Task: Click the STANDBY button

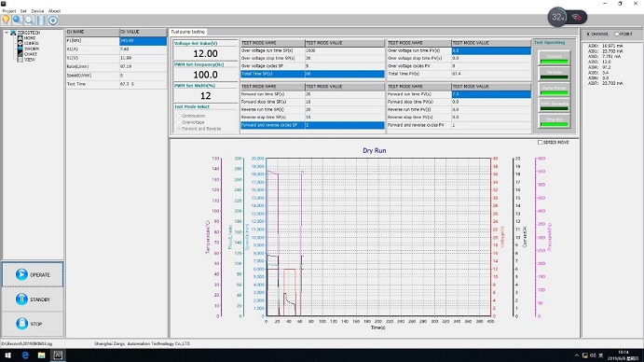Action: [33, 299]
